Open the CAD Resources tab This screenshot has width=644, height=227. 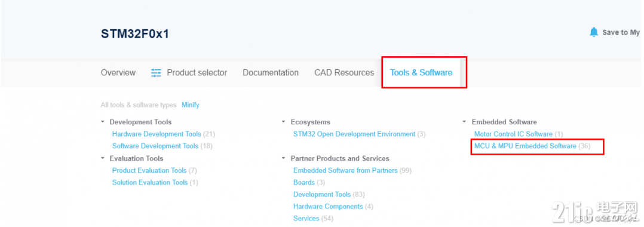tap(344, 73)
